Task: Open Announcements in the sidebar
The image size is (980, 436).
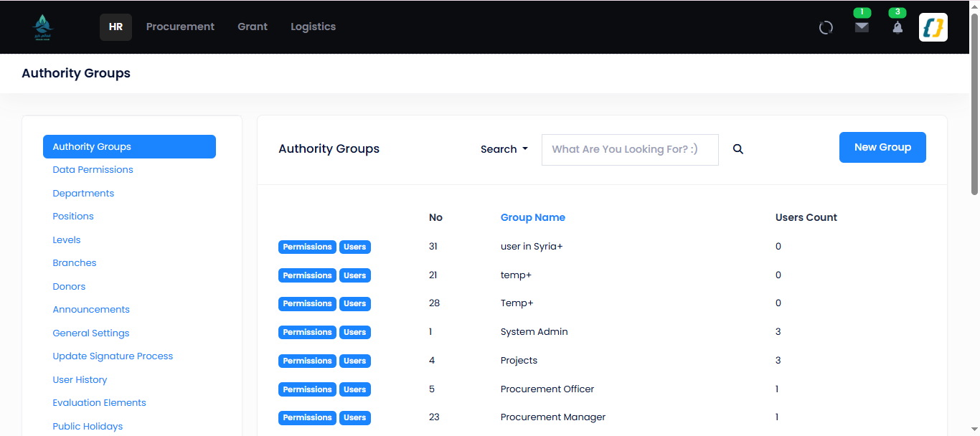Action: pyautogui.click(x=91, y=310)
